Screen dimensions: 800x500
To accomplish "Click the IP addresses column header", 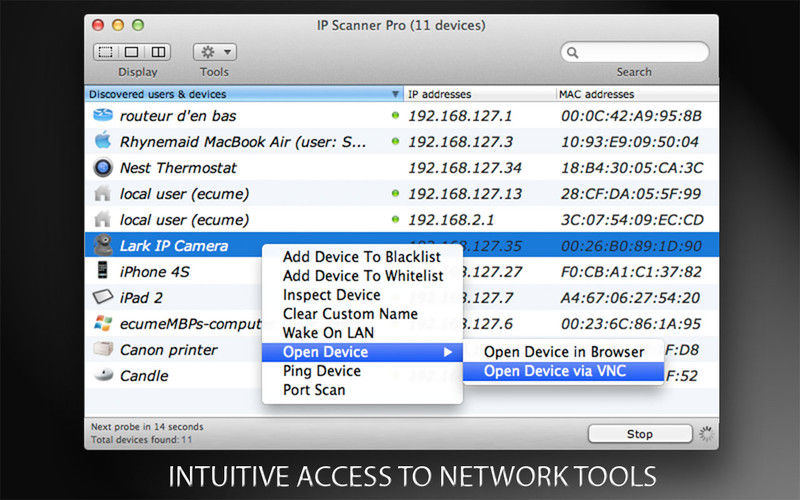I will click(x=480, y=94).
